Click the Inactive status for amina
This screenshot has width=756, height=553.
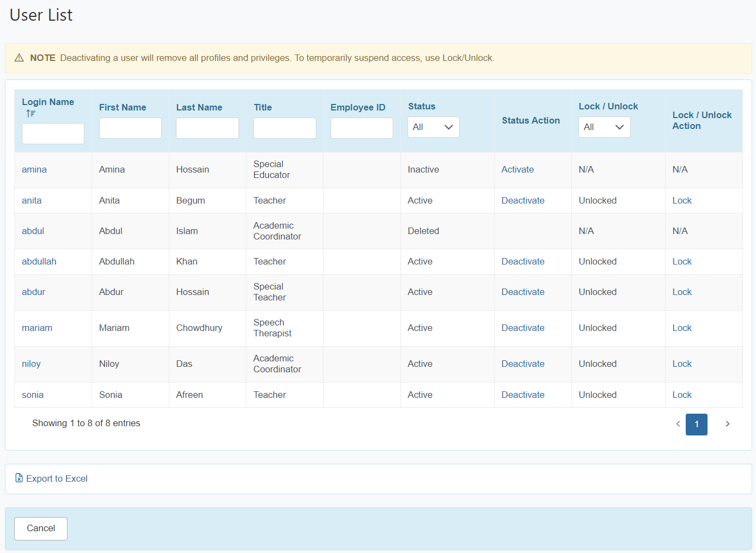423,169
